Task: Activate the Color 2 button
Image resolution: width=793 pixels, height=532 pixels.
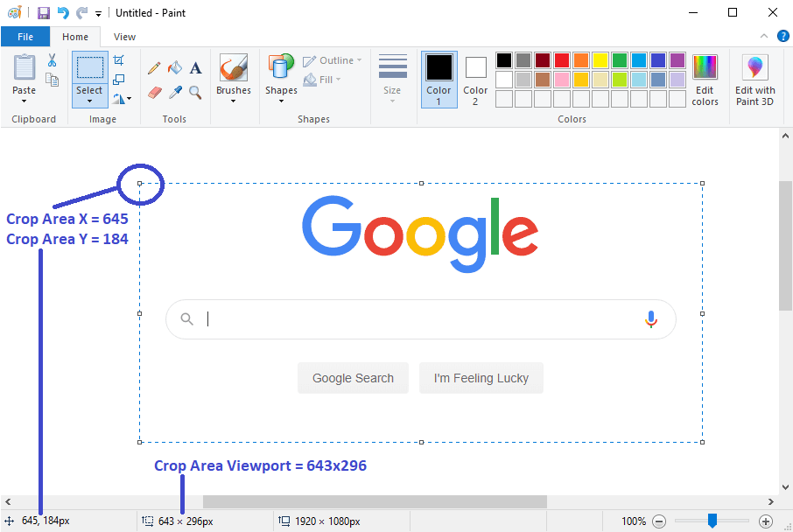Action: tap(475, 79)
